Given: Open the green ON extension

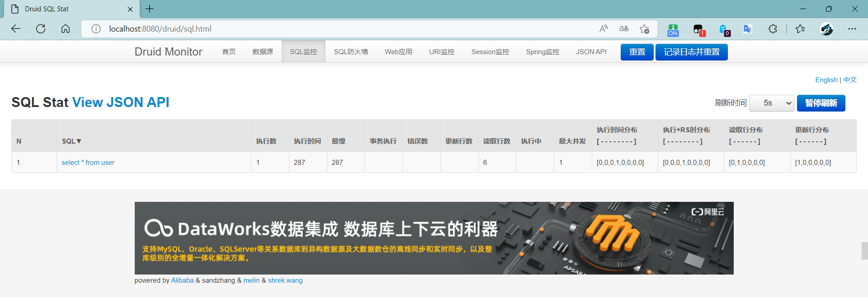Looking at the screenshot, I should coord(673,30).
